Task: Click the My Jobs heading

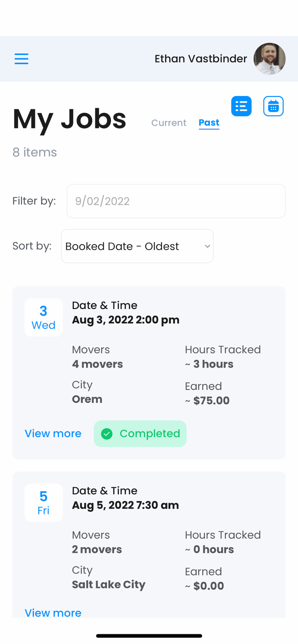Action: [69, 119]
